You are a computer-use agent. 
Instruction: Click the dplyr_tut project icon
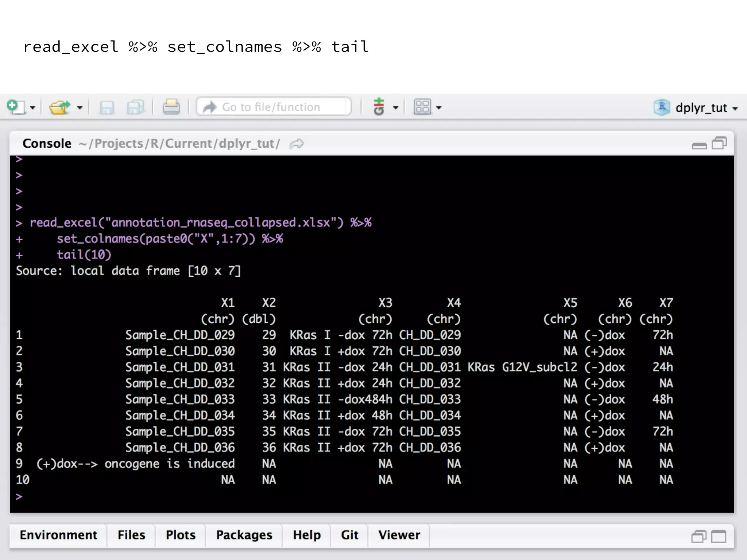point(662,107)
